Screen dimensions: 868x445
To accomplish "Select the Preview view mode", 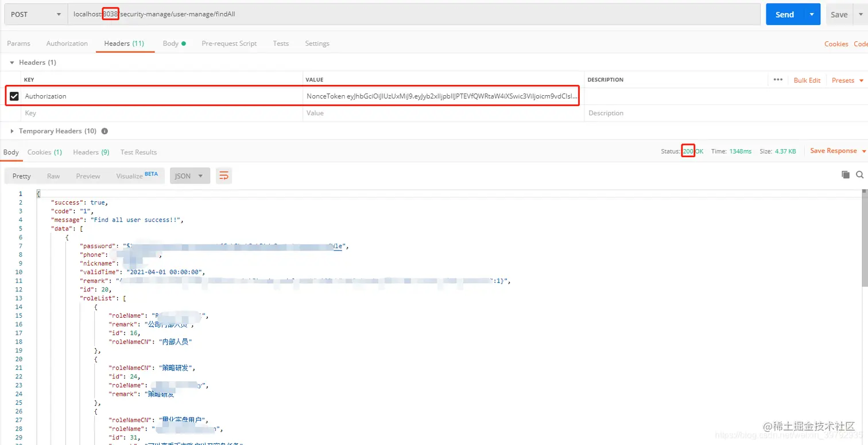I will [88, 176].
